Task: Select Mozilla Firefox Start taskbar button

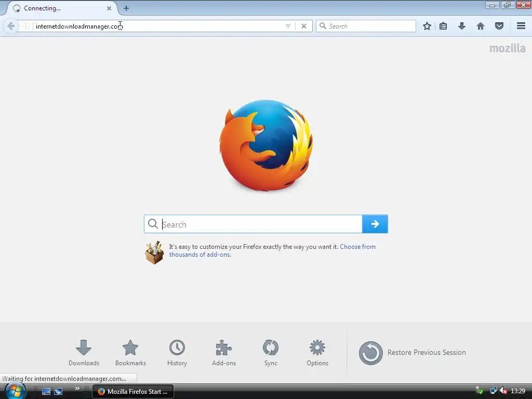Action: pyautogui.click(x=133, y=392)
